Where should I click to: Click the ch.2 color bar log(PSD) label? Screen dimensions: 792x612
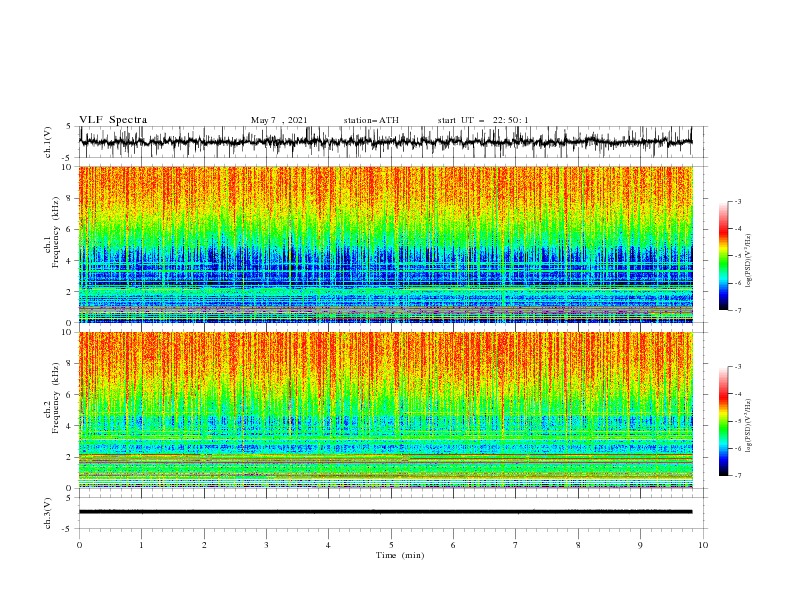click(x=749, y=426)
